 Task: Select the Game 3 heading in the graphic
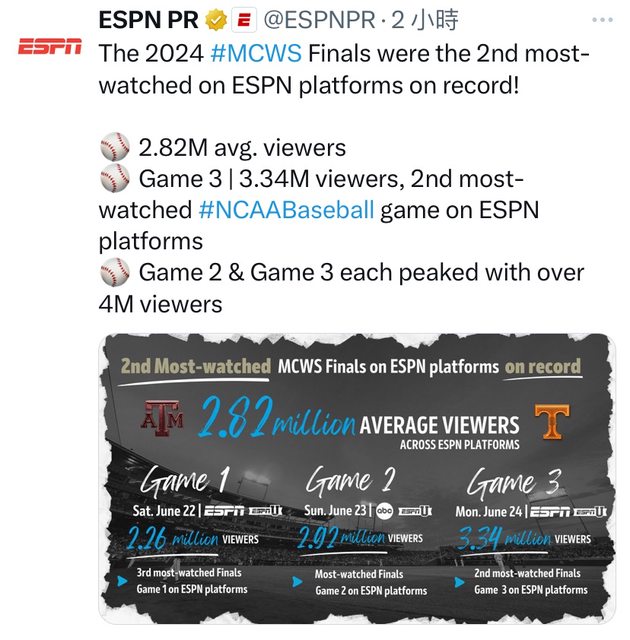513,481
